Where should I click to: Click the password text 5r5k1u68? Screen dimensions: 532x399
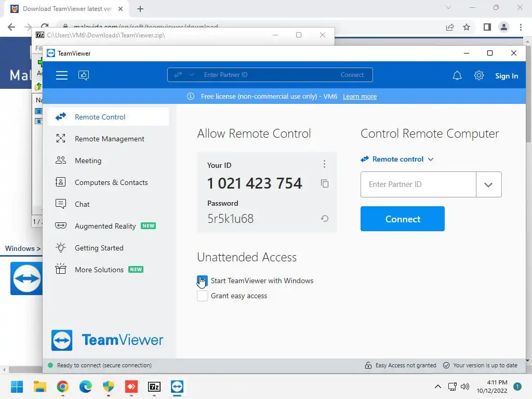230,219
